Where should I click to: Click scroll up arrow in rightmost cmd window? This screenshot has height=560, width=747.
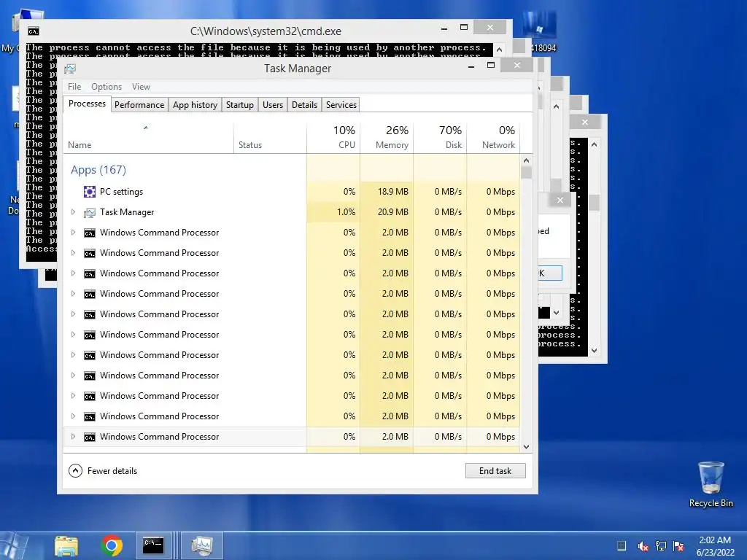coord(594,144)
